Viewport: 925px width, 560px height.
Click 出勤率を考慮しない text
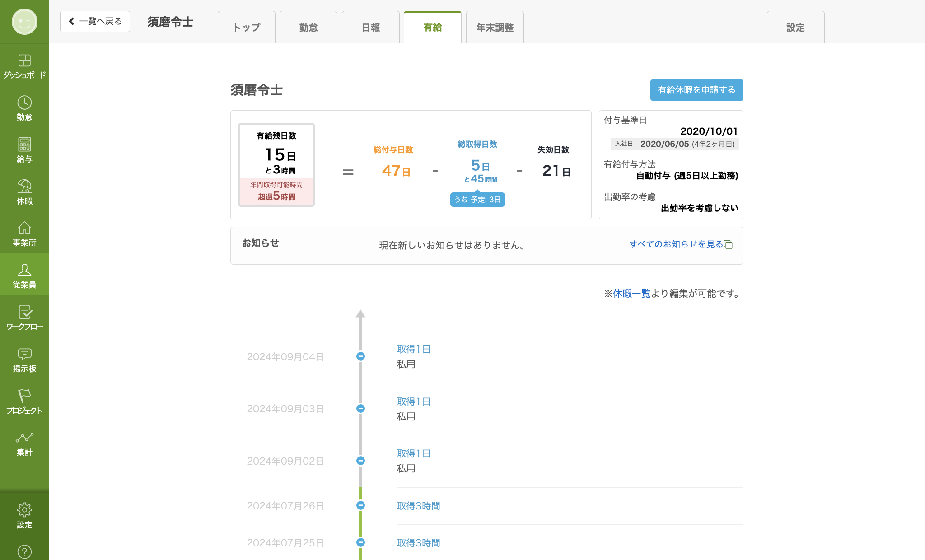(x=700, y=208)
